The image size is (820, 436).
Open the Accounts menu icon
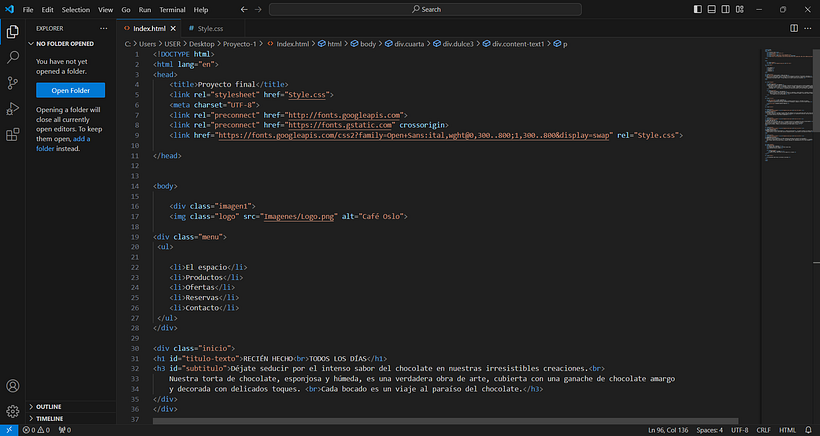click(13, 386)
